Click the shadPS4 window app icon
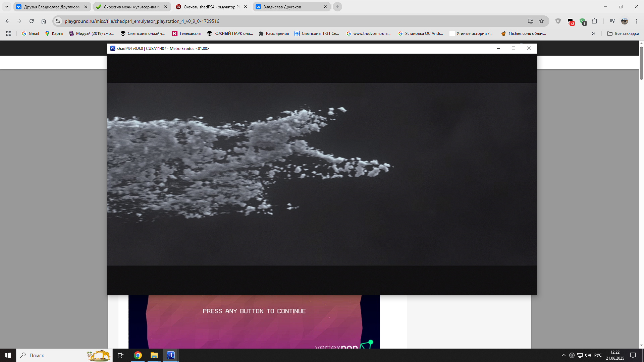The image size is (644, 362). [x=113, y=48]
